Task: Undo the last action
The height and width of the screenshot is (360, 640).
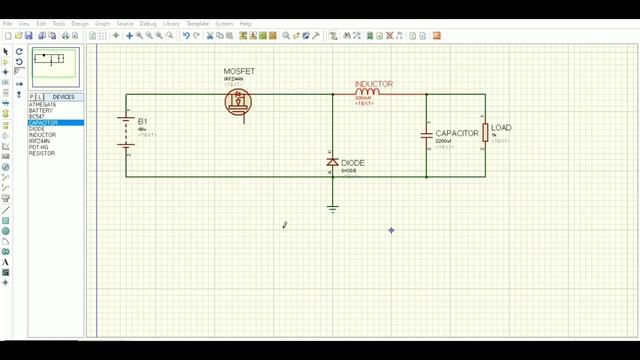Action: [186, 36]
